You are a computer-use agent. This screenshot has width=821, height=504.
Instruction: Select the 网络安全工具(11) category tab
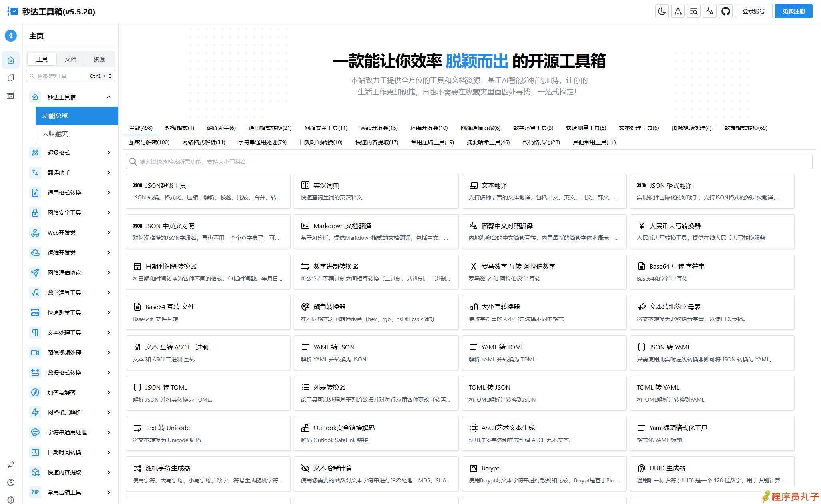click(x=326, y=128)
